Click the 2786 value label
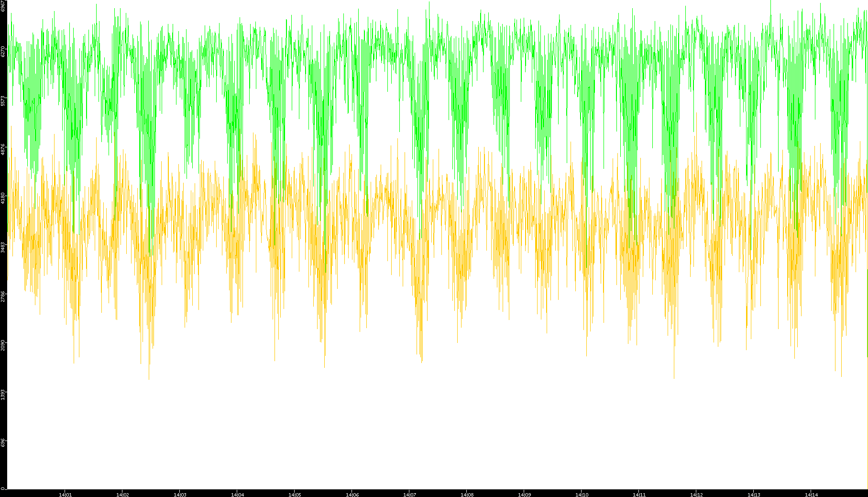Screen dimensions: 868x497 (x=3, y=296)
